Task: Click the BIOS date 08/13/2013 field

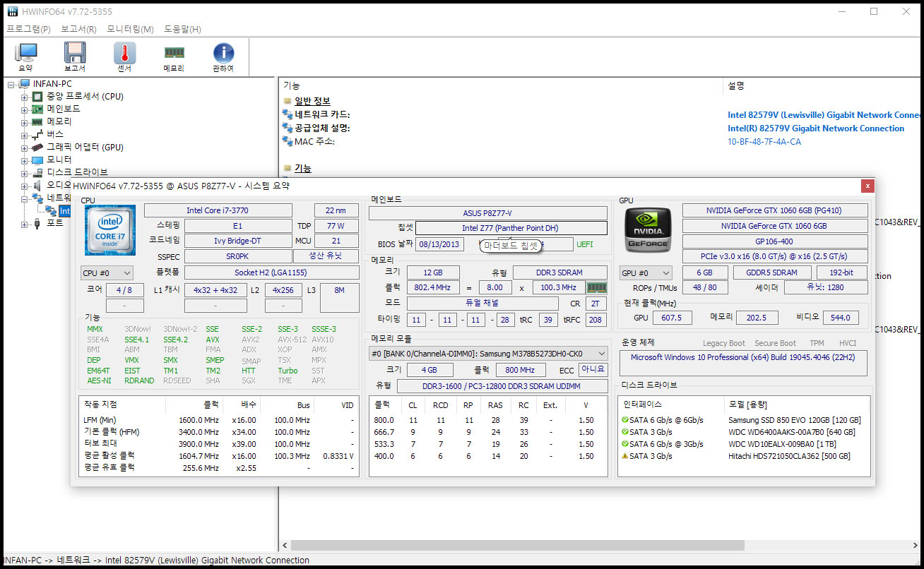Action: point(439,244)
